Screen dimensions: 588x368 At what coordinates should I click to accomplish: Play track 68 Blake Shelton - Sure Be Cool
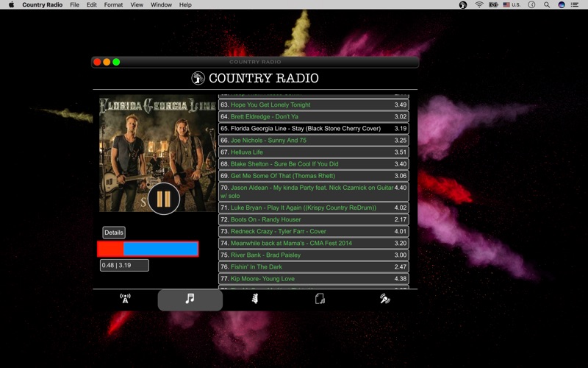tap(314, 163)
